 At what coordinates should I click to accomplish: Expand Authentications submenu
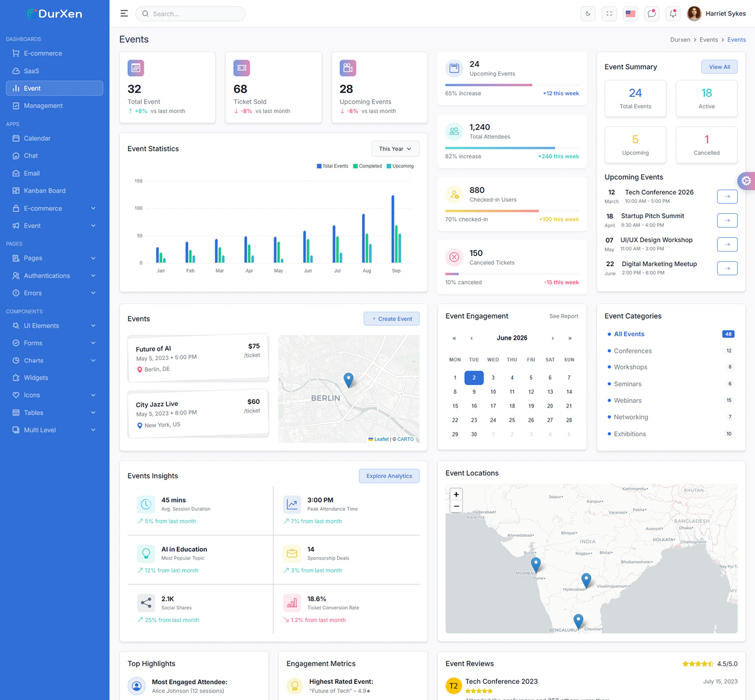coord(54,276)
